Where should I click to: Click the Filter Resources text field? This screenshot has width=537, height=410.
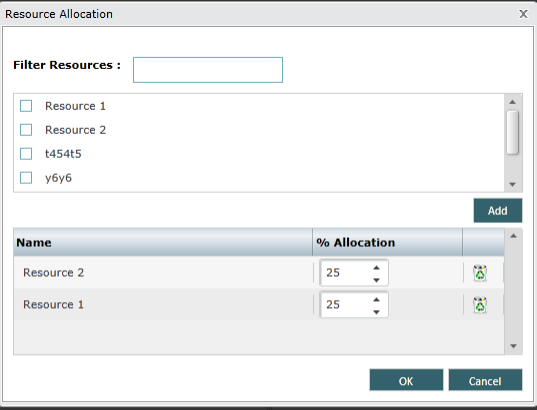click(x=208, y=70)
